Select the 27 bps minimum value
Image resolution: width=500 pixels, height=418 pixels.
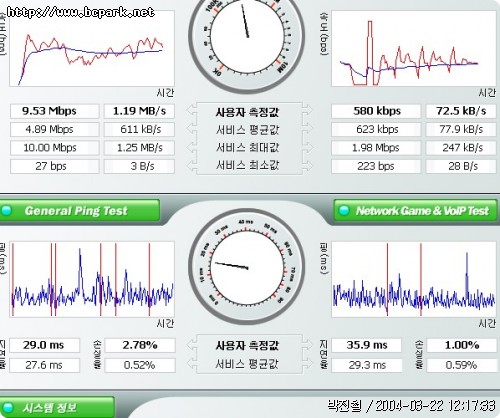coord(55,166)
